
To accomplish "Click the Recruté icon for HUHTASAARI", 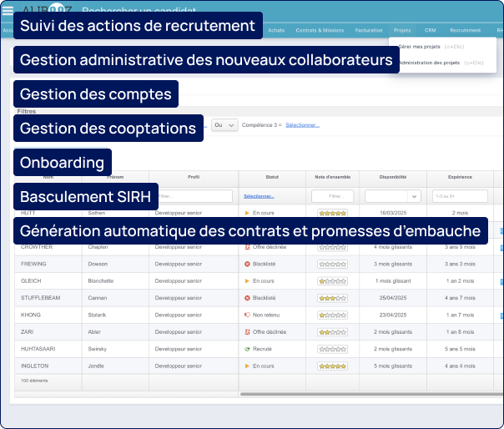I will [247, 349].
